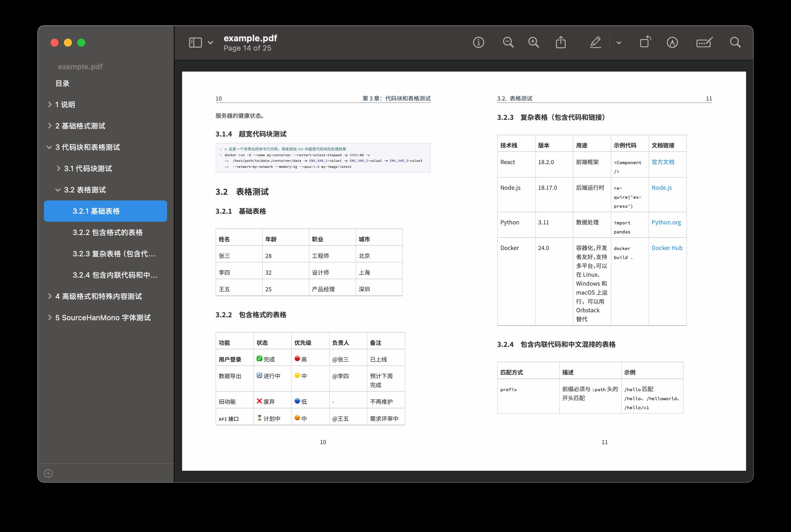Viewport: 791px width, 532px height.
Task: Click the docker run code block
Action: tap(323, 158)
